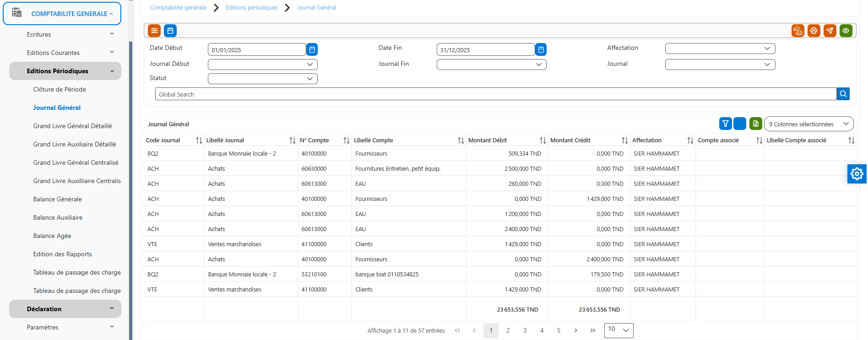Select Journal Général in sidebar
This screenshot has height=340, width=868.
57,108
